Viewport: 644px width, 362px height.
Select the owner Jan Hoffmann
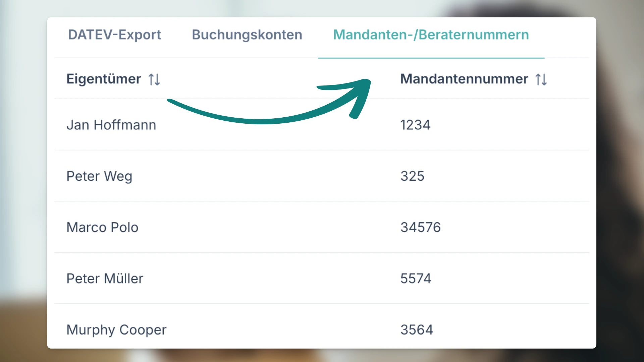click(x=111, y=125)
